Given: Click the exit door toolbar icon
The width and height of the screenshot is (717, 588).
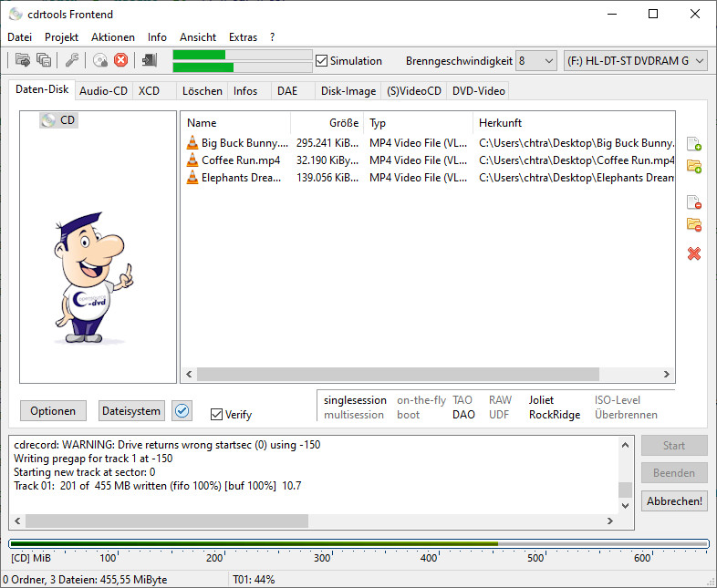Looking at the screenshot, I should pyautogui.click(x=150, y=61).
